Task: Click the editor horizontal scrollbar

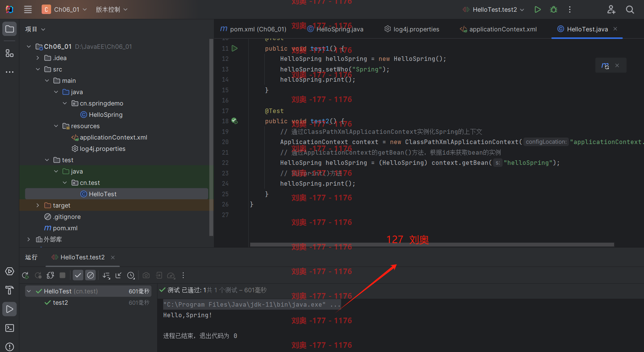Action: coord(432,245)
